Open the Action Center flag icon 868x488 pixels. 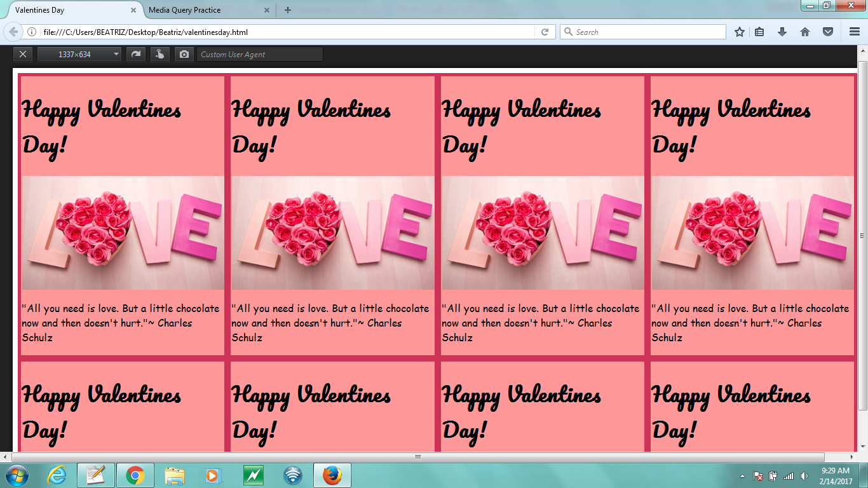758,476
